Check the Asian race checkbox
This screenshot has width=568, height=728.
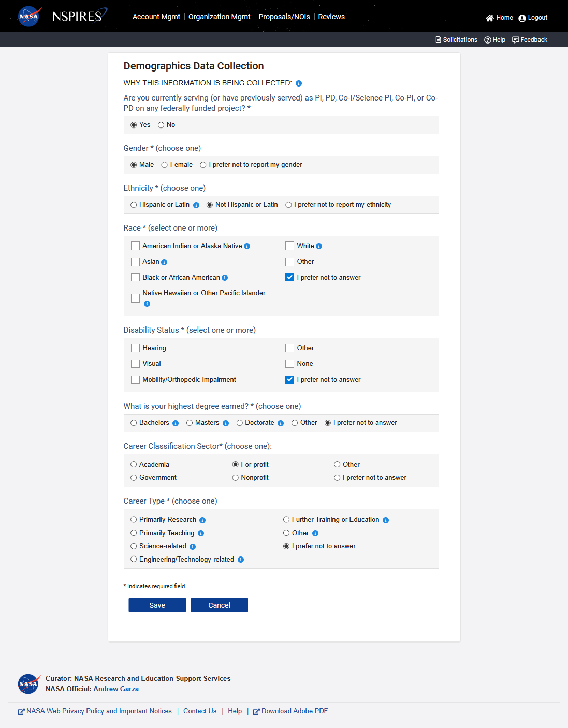point(136,262)
